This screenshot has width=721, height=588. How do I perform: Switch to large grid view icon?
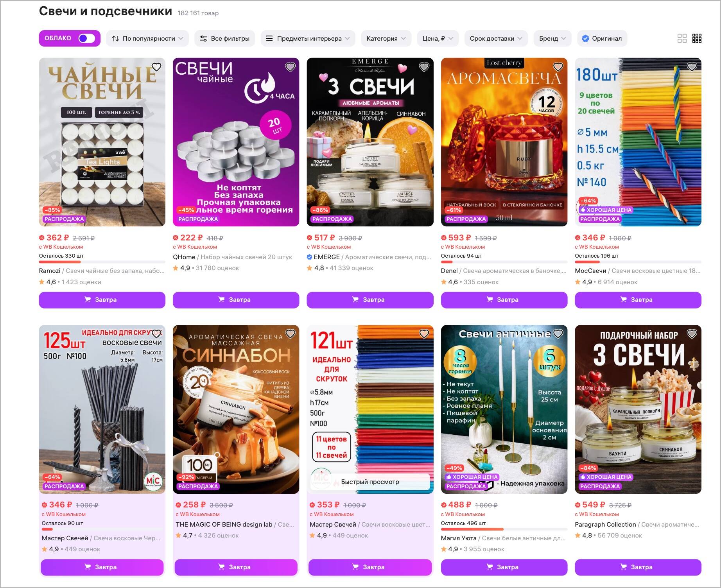point(682,38)
